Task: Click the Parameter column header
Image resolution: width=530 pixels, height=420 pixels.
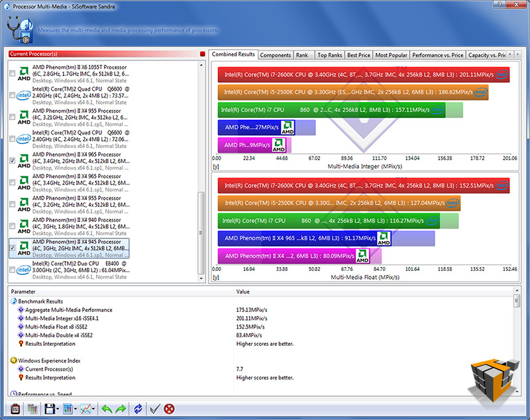Action: click(x=121, y=291)
